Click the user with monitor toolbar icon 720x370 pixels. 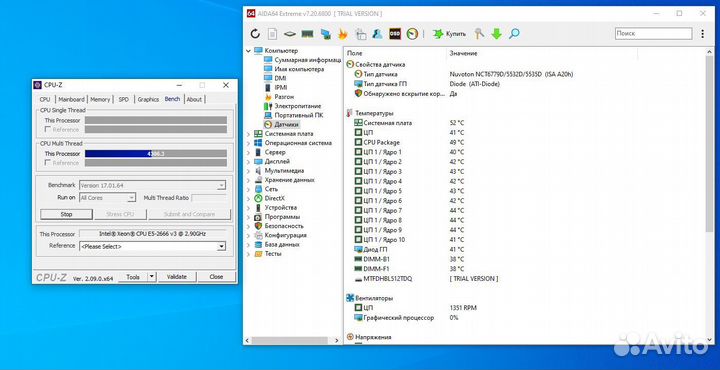tap(377, 34)
